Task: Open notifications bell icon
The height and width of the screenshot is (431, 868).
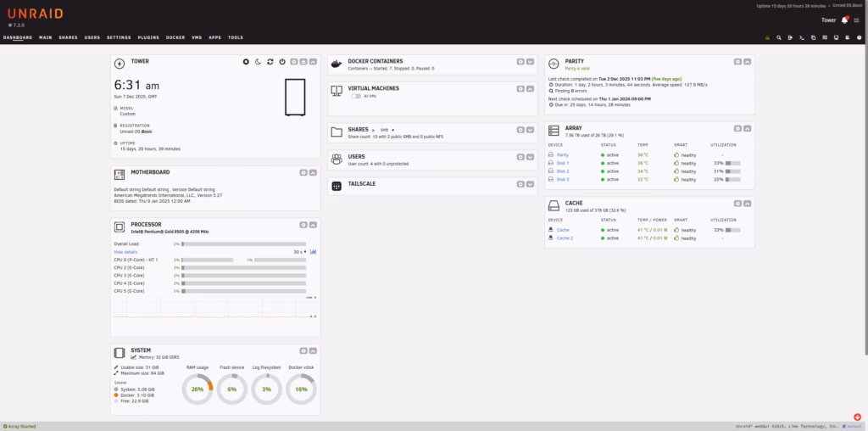Action: tap(843, 20)
